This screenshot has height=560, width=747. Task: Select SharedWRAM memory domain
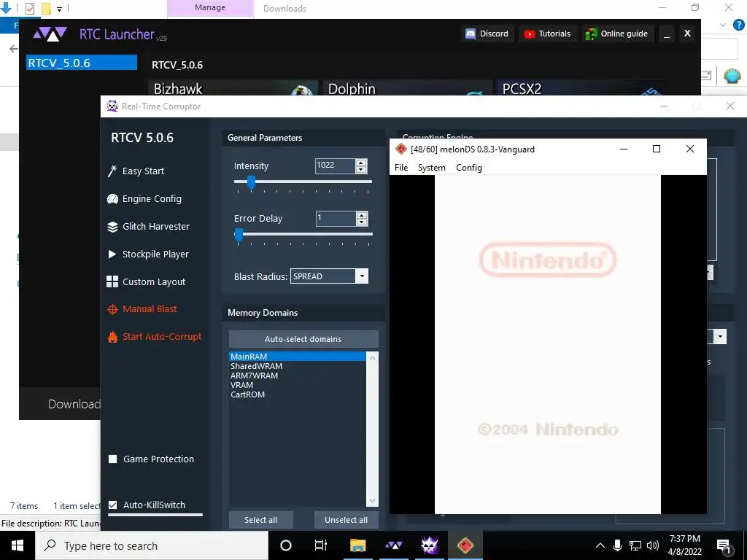(298, 366)
